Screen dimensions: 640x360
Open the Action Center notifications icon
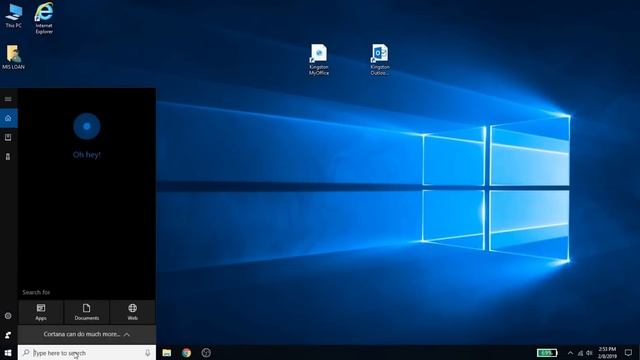(x=628, y=353)
